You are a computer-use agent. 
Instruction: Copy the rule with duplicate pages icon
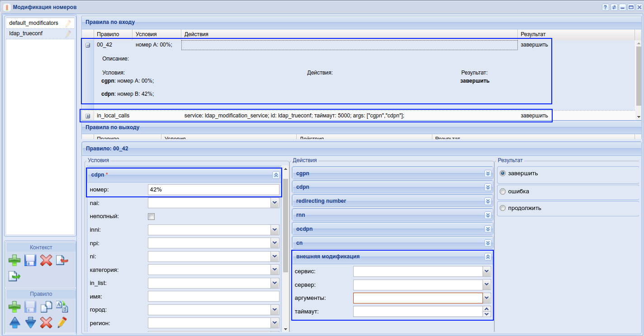tap(46, 308)
